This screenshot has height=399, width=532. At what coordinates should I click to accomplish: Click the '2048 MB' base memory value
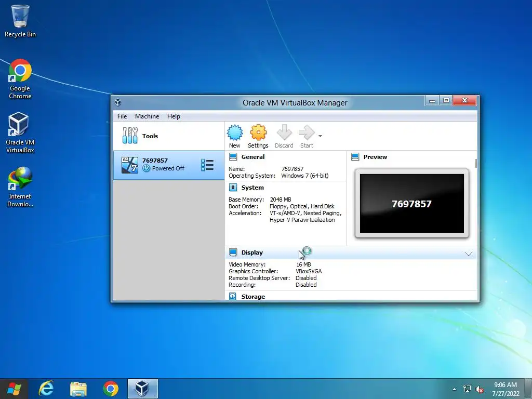(x=281, y=199)
